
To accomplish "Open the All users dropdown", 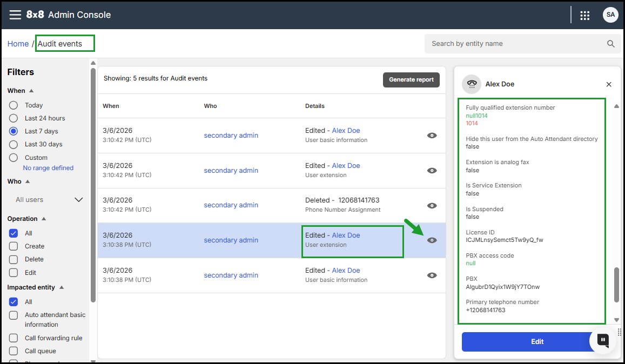I will [49, 200].
